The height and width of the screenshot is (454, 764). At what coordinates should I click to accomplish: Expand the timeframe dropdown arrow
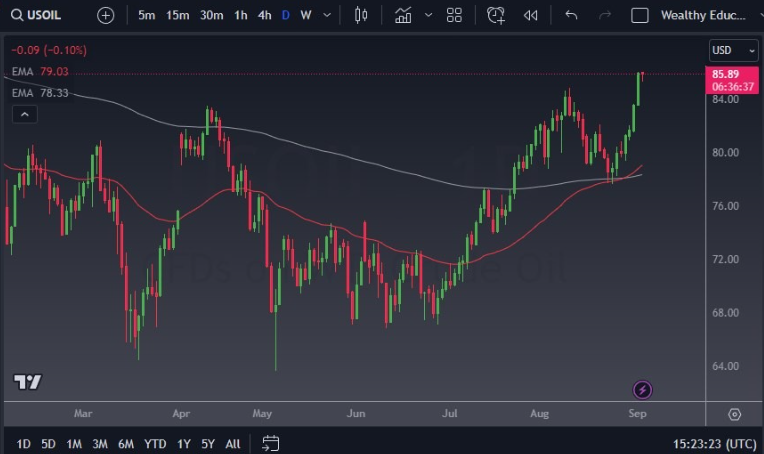327,15
